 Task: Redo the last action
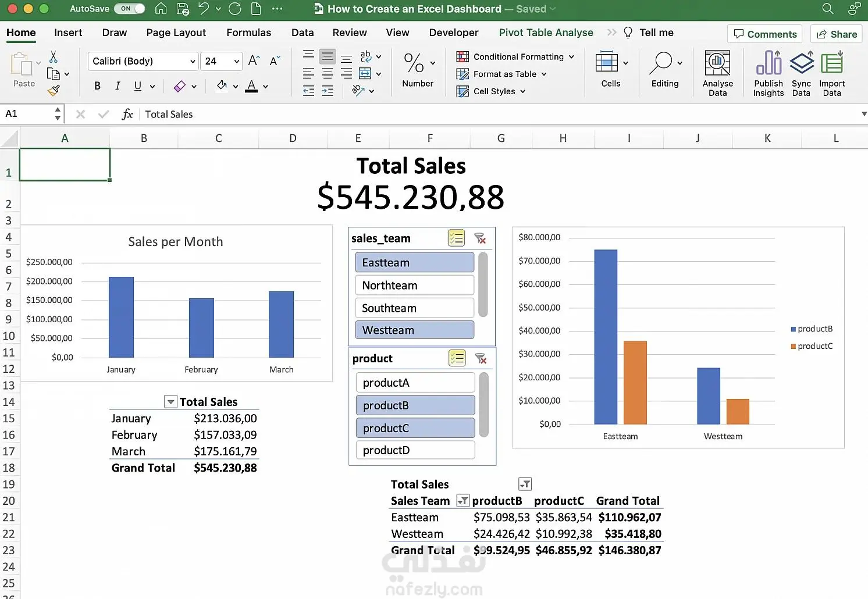(x=235, y=9)
